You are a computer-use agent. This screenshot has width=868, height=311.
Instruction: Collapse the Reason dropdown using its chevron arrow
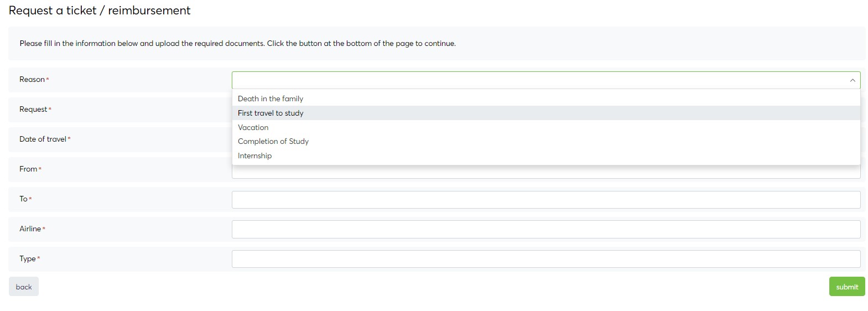(x=852, y=80)
